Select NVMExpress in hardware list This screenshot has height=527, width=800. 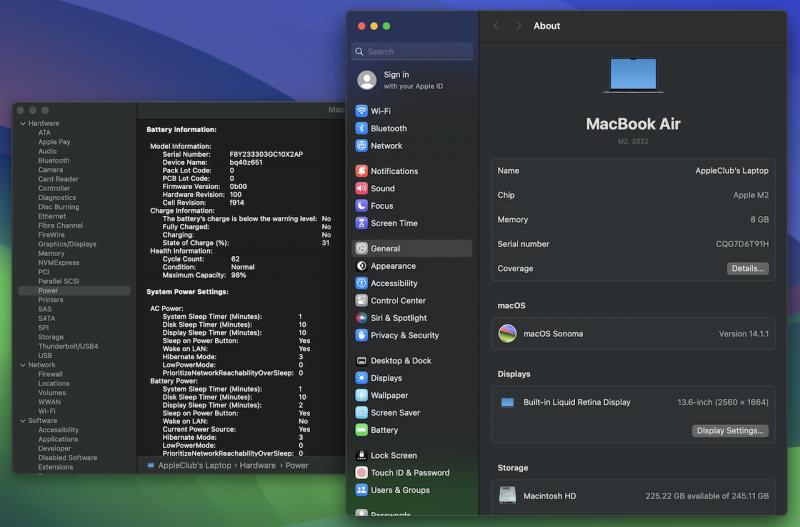(59, 263)
